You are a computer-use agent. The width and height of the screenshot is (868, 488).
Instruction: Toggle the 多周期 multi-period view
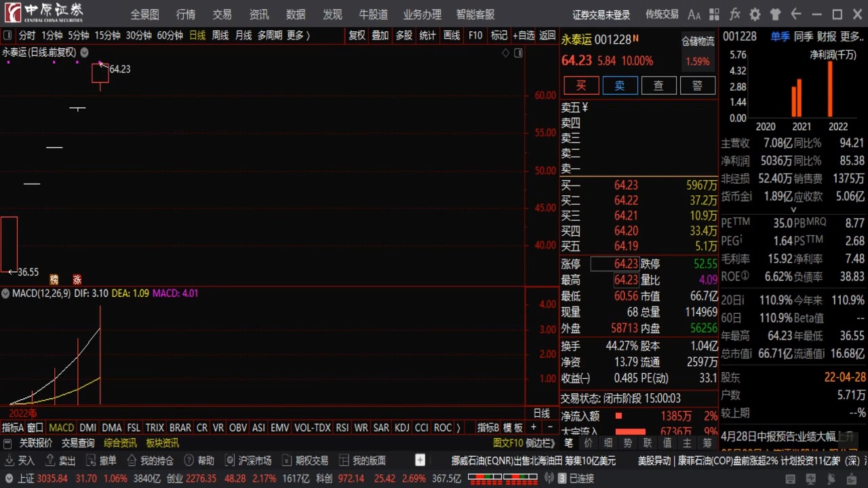tap(269, 35)
